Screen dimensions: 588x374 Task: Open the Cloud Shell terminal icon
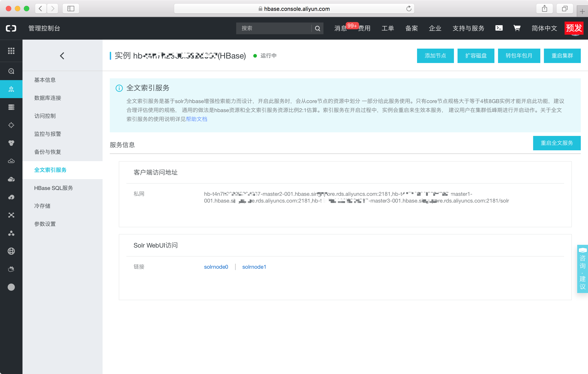coord(499,28)
